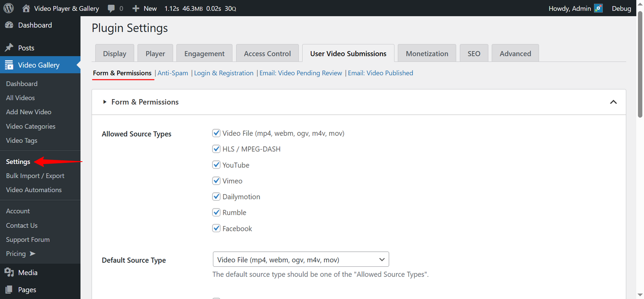Click the plus icon next to New
The width and height of the screenshot is (644, 299).
136,8
